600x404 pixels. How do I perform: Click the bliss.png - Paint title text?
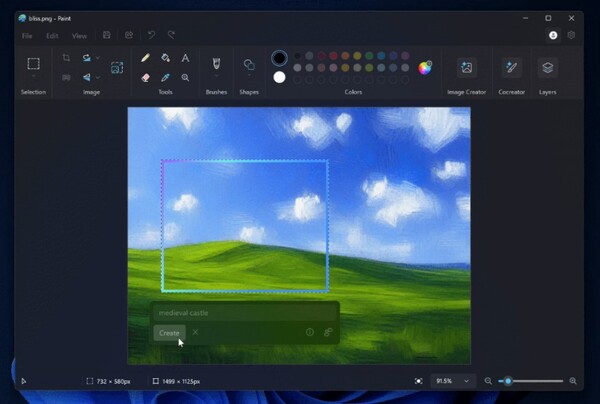click(50, 18)
